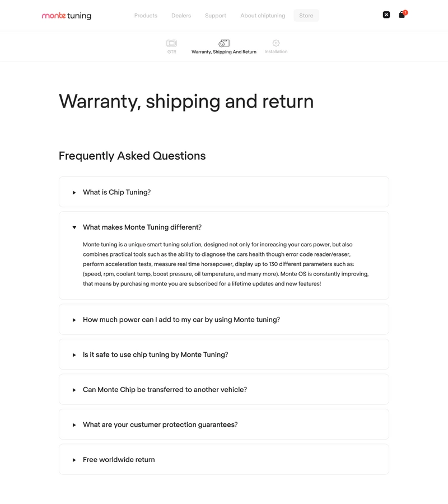The height and width of the screenshot is (504, 448).
Task: Open About chiptuning in the navigation
Action: coord(263,16)
